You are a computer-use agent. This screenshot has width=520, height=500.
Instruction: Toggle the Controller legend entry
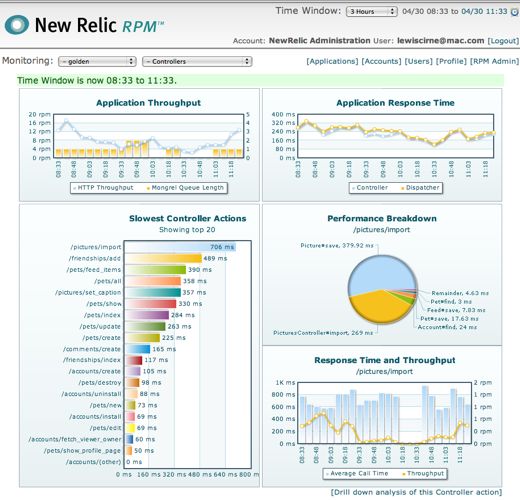pyautogui.click(x=370, y=188)
